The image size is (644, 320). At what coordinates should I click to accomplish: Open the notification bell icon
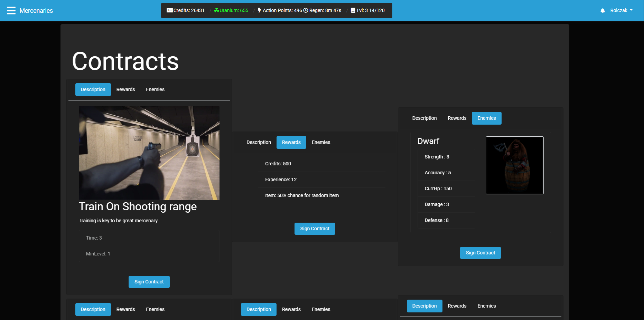point(603,10)
